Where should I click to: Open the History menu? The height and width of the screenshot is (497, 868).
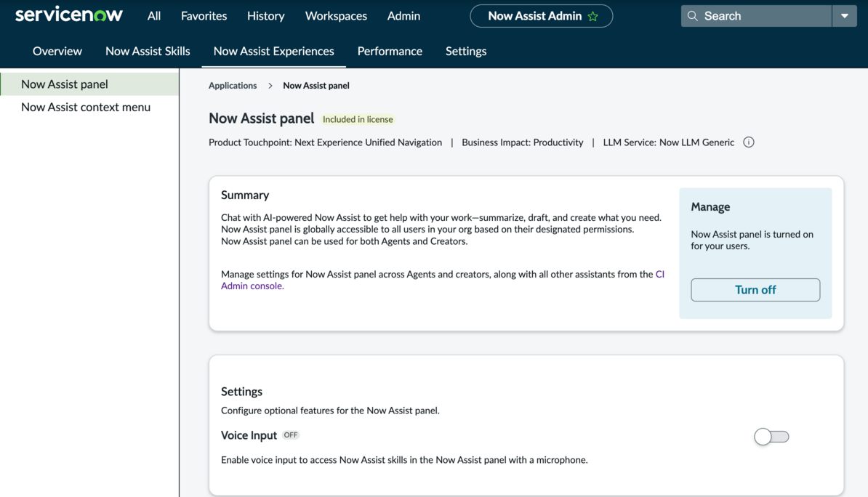click(266, 16)
